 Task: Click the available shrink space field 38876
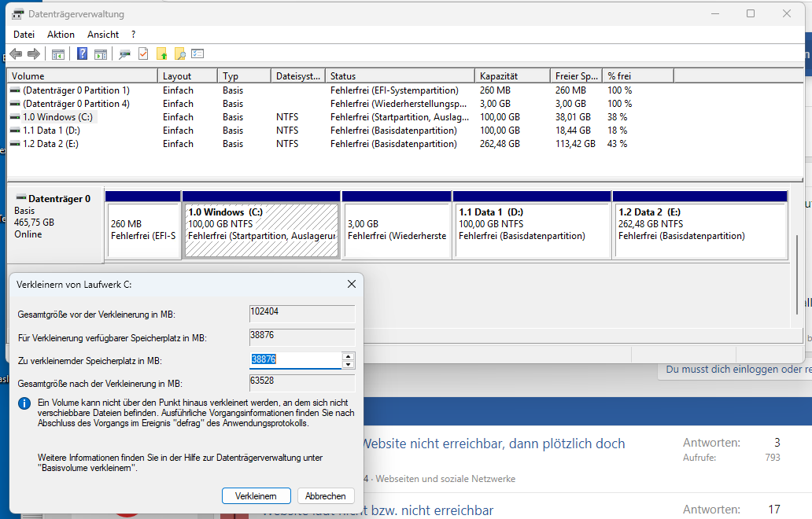coord(302,337)
